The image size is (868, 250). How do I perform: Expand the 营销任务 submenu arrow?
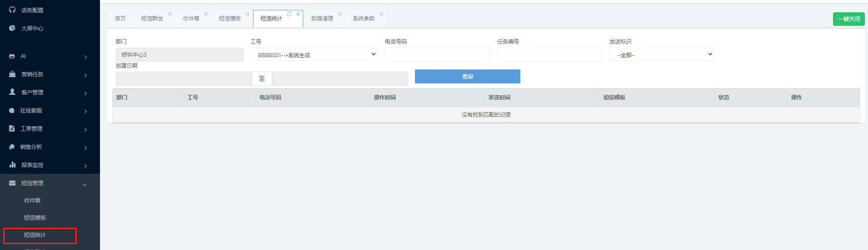[x=85, y=75]
